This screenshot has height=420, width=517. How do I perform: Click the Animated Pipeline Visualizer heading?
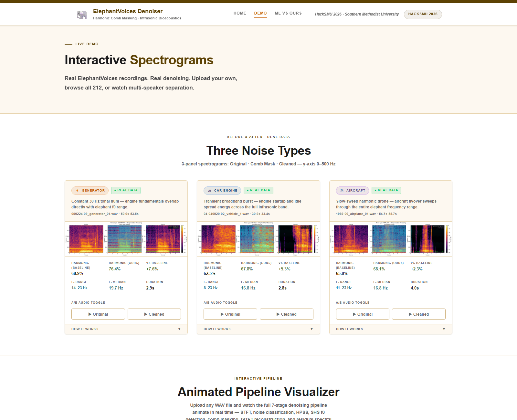[258, 392]
